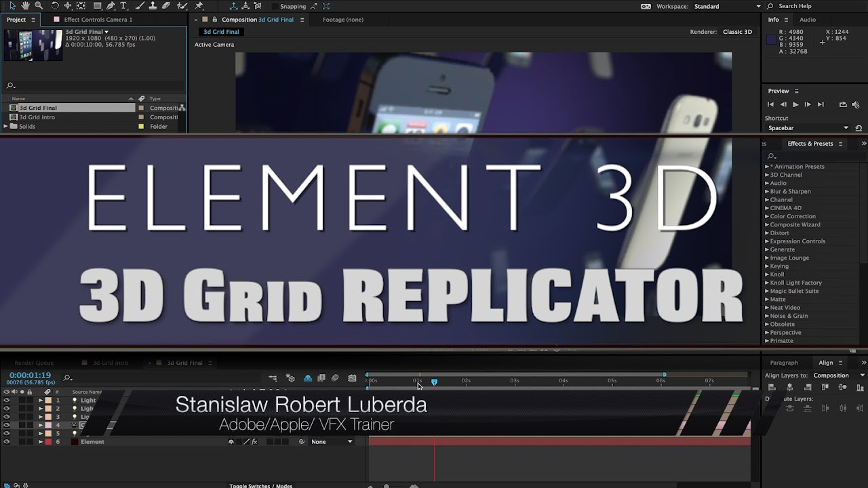This screenshot has width=868, height=488.
Task: Jump to first frame in Preview panel
Action: pos(770,104)
